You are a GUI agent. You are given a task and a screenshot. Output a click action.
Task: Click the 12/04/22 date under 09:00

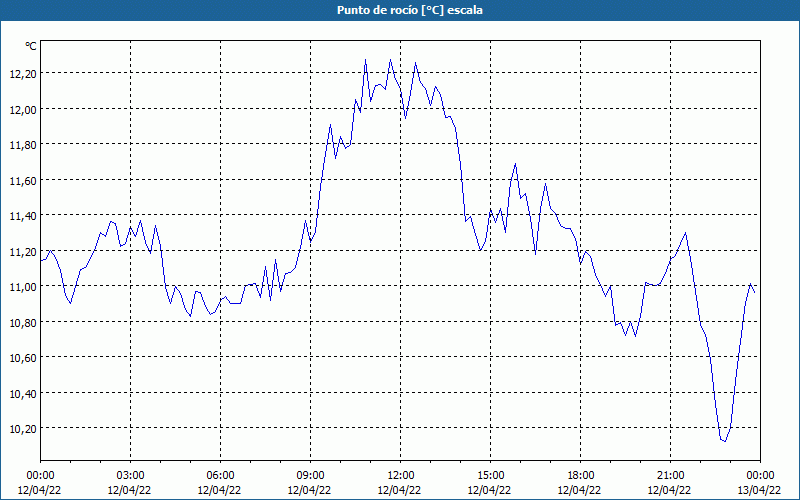[309, 490]
